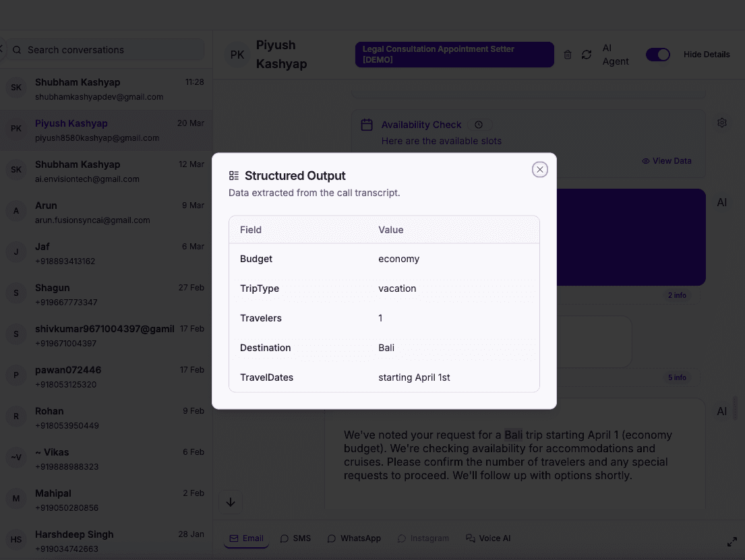Click the delete conversation trash icon
The image size is (745, 560).
[x=567, y=55]
